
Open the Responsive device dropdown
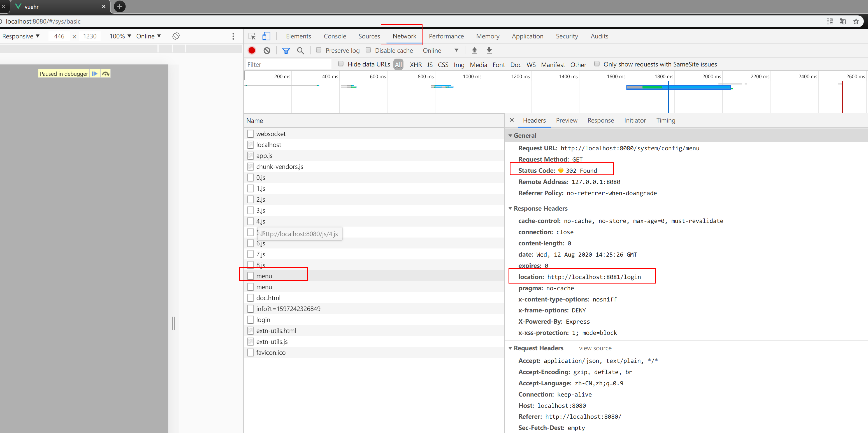point(21,36)
